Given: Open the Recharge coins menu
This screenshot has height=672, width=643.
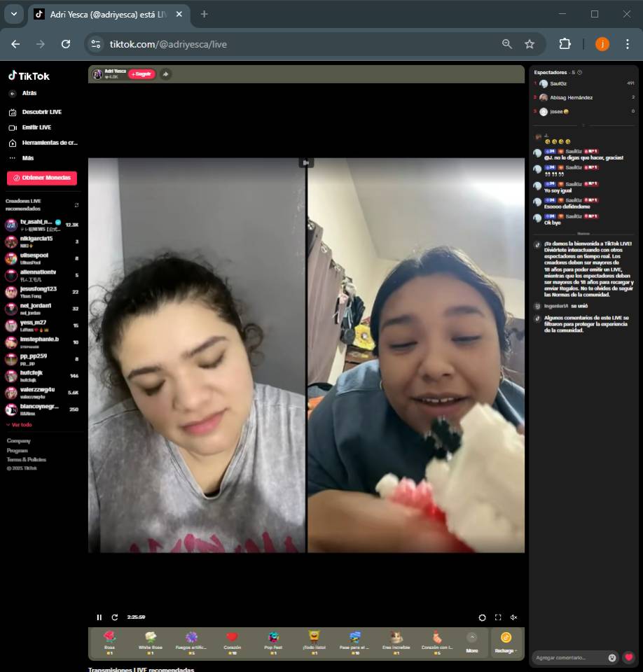Looking at the screenshot, I should [x=506, y=643].
